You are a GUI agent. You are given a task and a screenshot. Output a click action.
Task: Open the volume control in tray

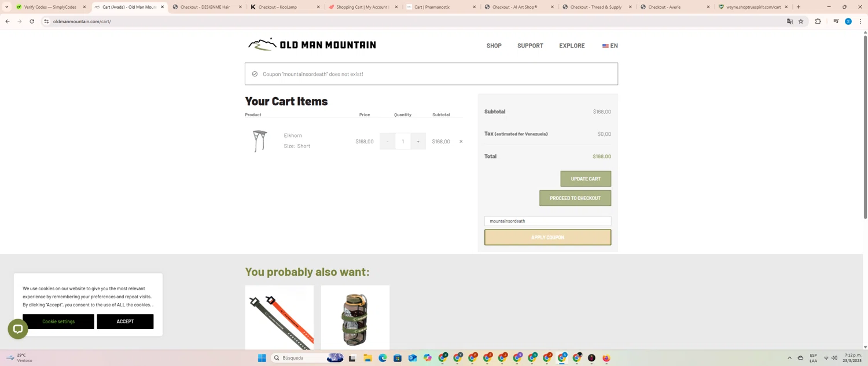tap(834, 358)
